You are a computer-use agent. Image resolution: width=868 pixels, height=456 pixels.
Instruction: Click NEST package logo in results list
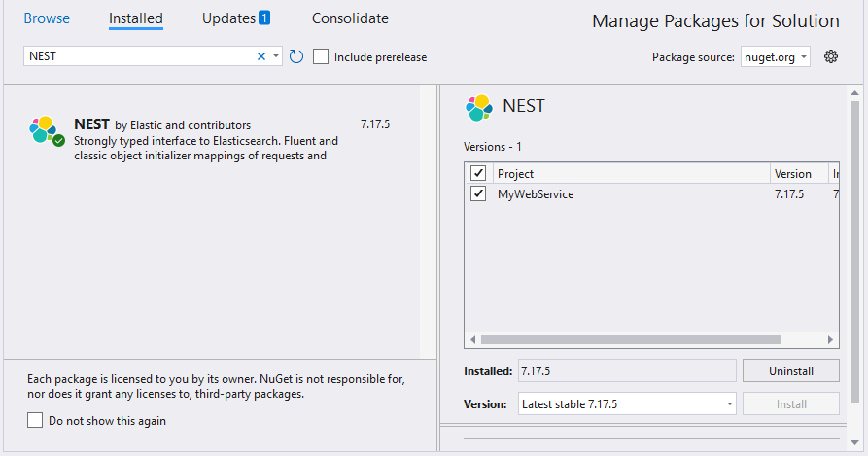(x=45, y=131)
